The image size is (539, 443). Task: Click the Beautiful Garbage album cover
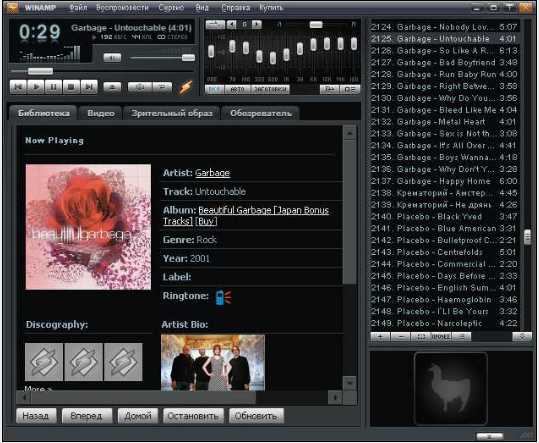point(88,227)
